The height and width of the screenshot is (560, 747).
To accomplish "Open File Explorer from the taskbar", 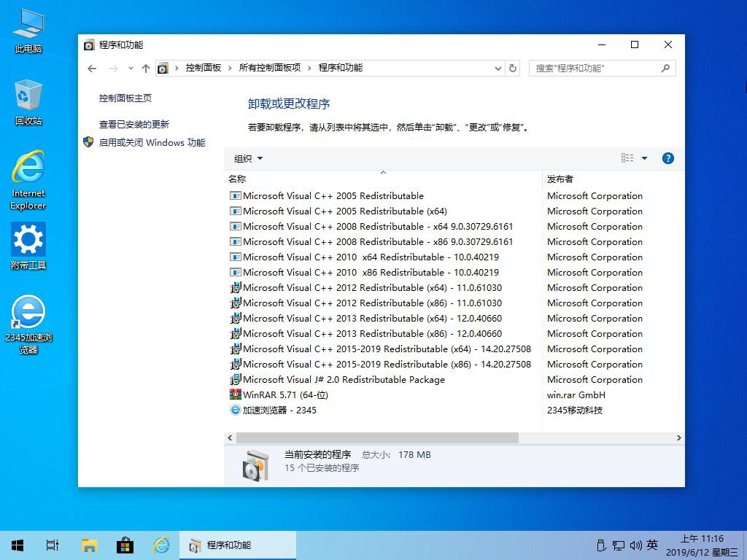I will click(89, 545).
